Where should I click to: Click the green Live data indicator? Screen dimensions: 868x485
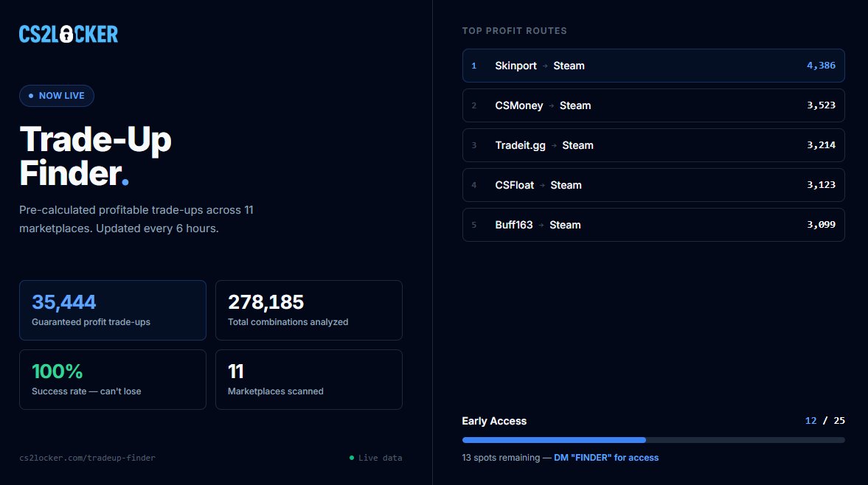[x=376, y=458]
